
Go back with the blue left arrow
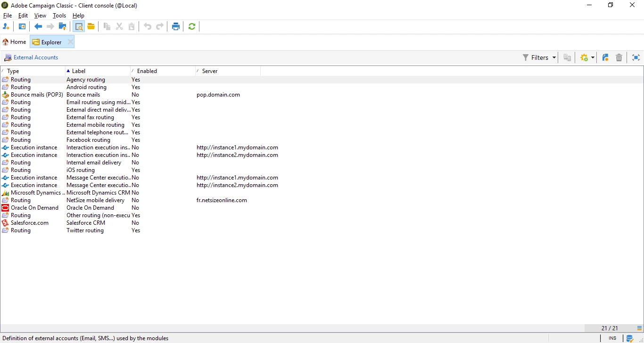[38, 26]
